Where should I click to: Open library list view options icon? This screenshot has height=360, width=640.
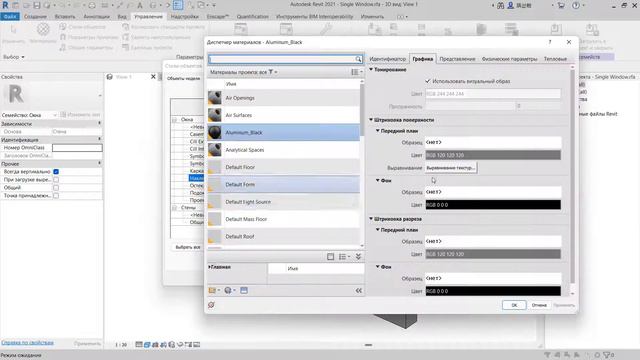[344, 257]
